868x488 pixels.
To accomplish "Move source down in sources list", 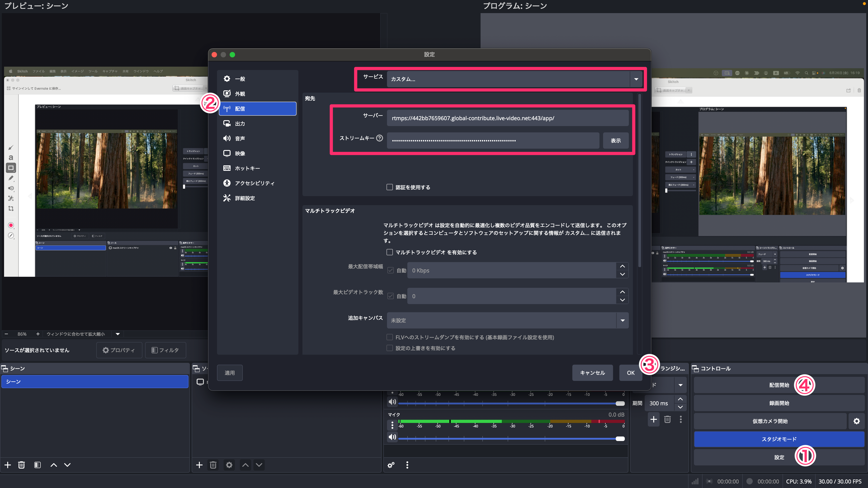I will 259,465.
